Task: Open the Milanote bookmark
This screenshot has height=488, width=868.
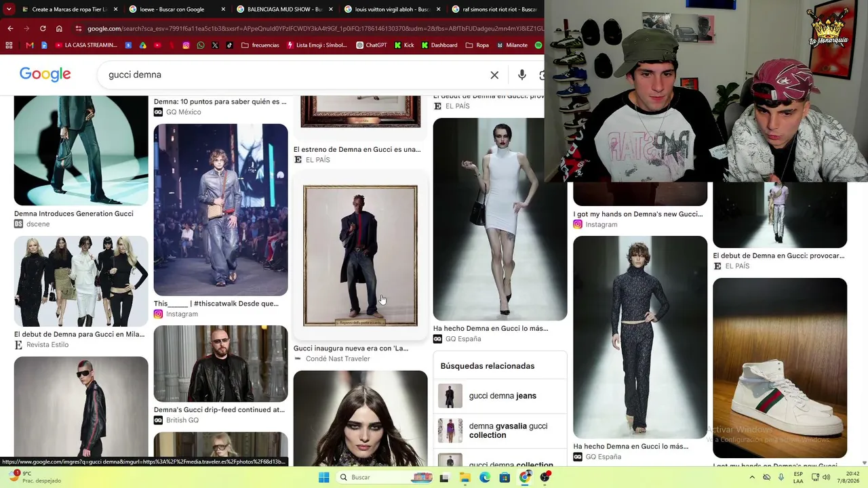Action: pos(511,45)
